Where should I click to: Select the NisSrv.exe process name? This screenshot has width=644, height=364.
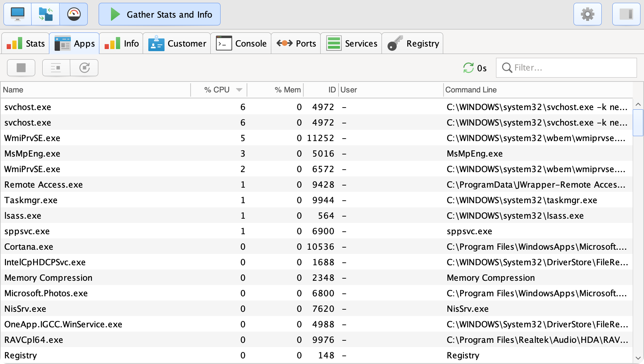pyautogui.click(x=25, y=309)
